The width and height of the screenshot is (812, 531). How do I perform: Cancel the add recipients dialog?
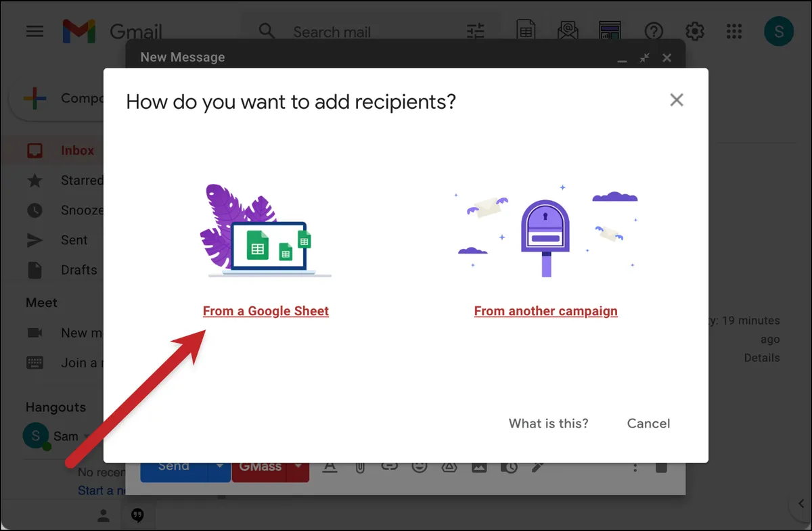click(648, 423)
